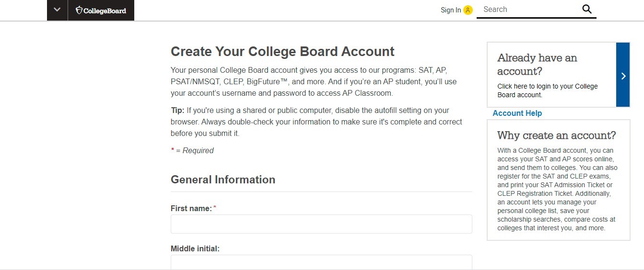644x270 pixels.
Task: Focus the Middle initial input field
Action: click(321, 262)
